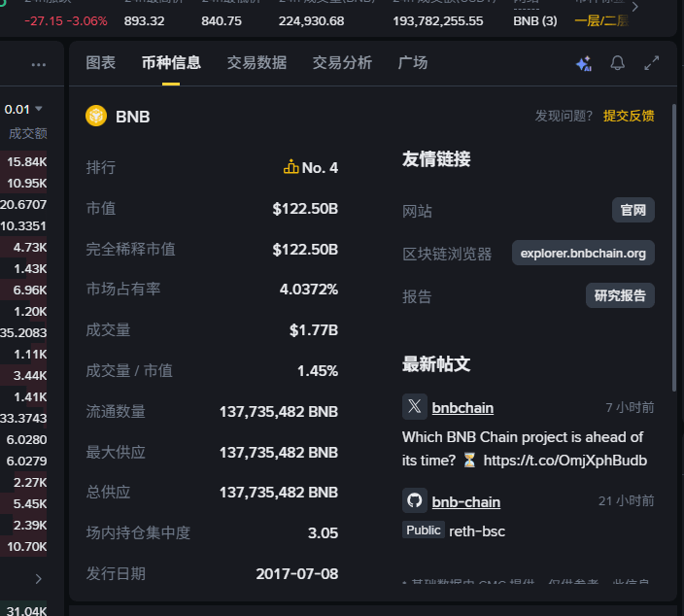Open the 0.01 precision dropdown
684x616 pixels.
(23, 109)
